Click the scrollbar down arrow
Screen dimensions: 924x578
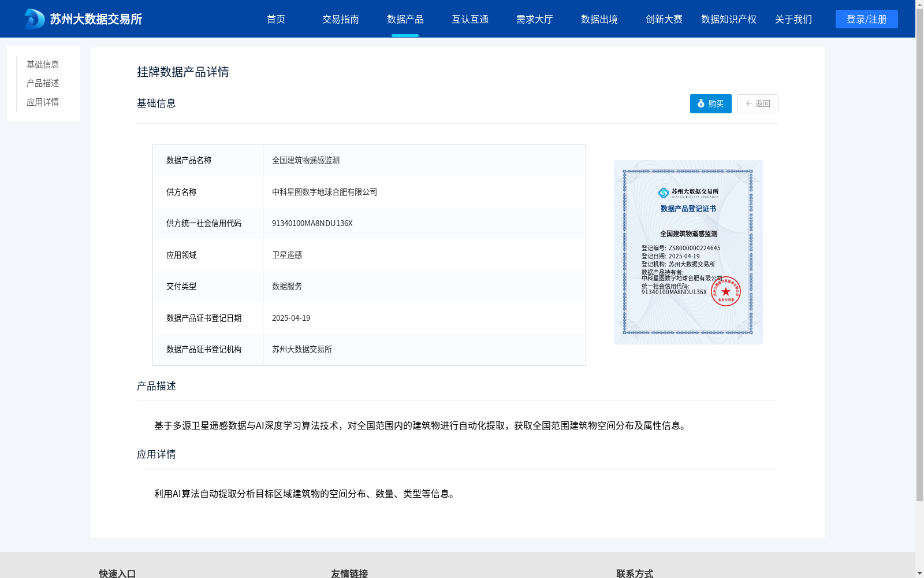(919, 573)
